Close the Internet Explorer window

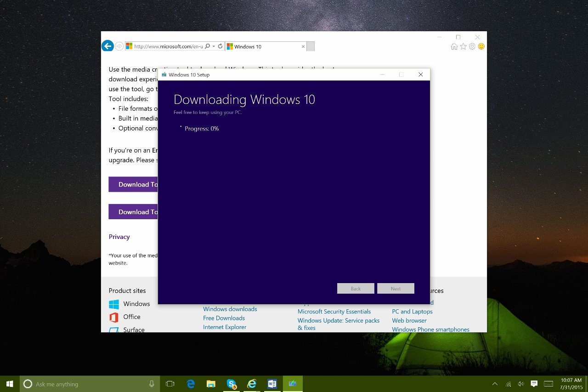(478, 37)
